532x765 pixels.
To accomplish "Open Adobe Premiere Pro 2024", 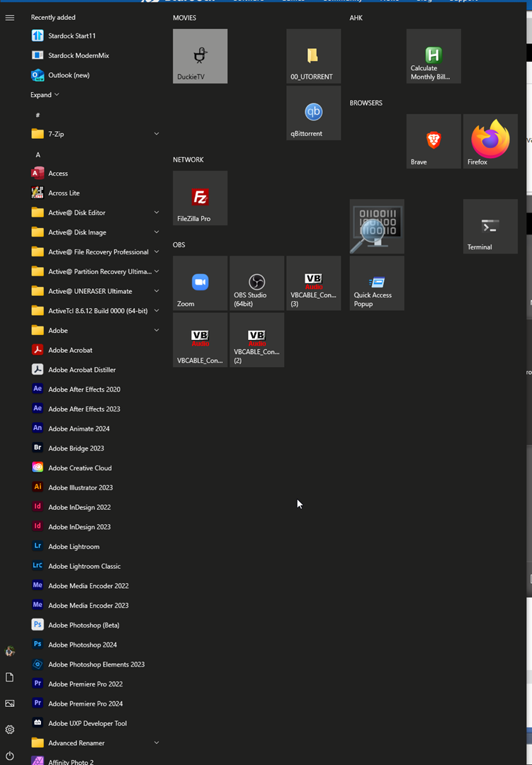I will pos(96,703).
